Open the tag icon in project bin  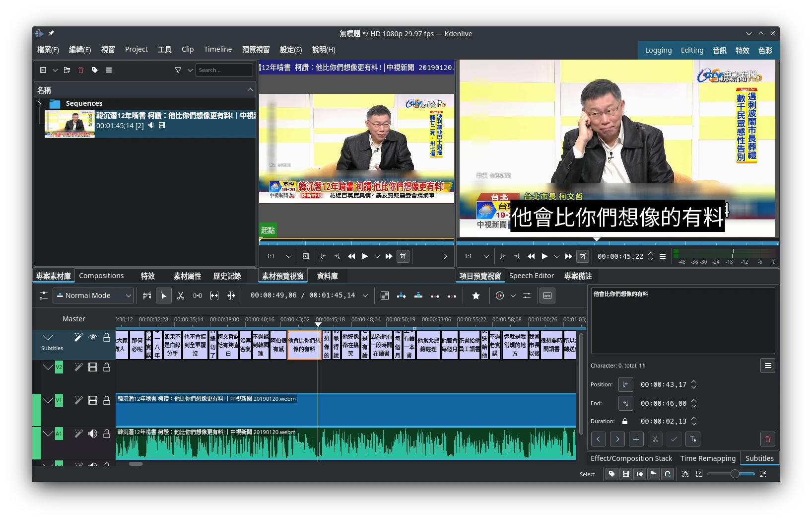95,70
